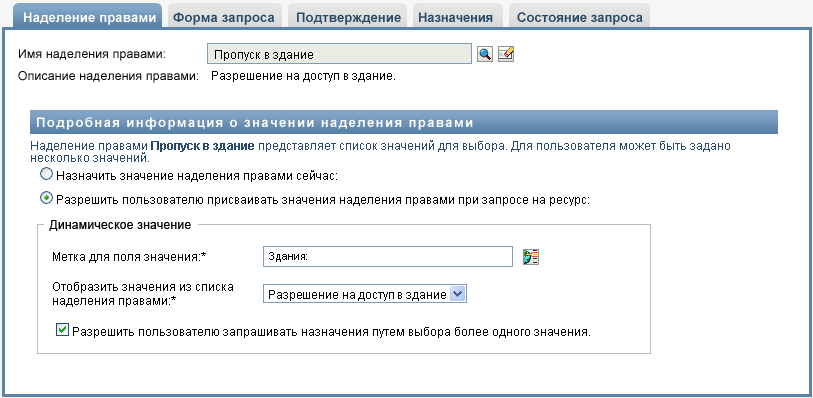Click the edit pencil icon beside entitlement name
The width and height of the screenshot is (813, 398).
(x=506, y=54)
